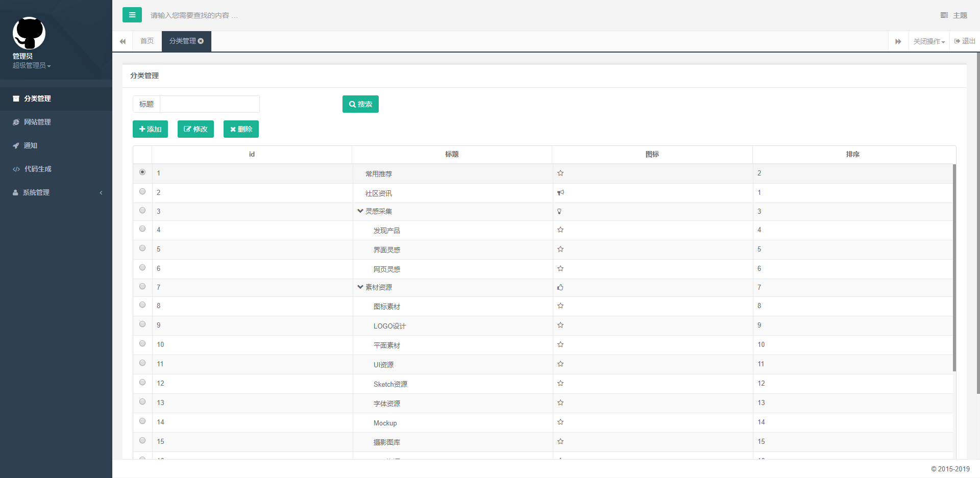Collapse the 灵感采集 category tree
The image size is (980, 478).
click(x=360, y=211)
